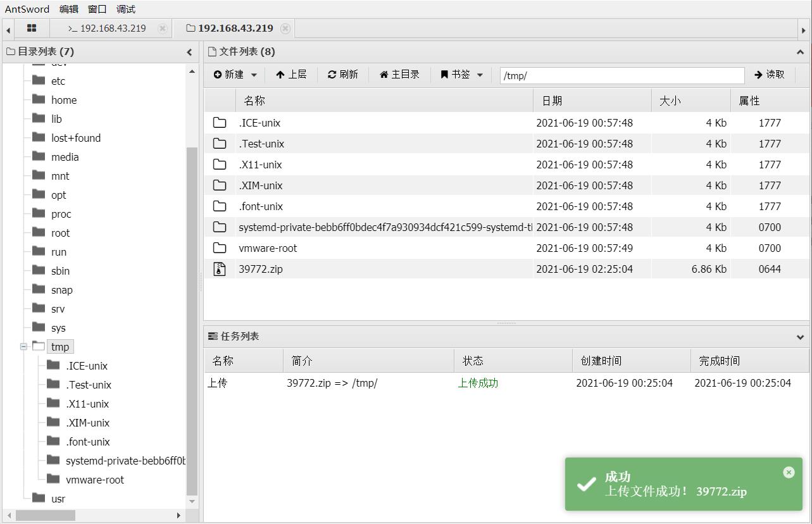812x524 pixels.
Task: Click the lib folder icon in tree
Action: pyautogui.click(x=39, y=118)
